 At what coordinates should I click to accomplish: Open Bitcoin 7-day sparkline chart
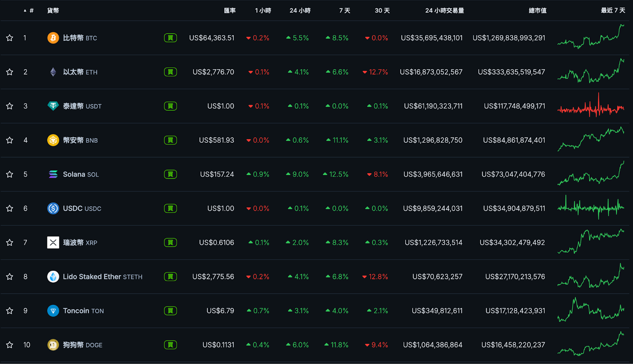click(591, 37)
